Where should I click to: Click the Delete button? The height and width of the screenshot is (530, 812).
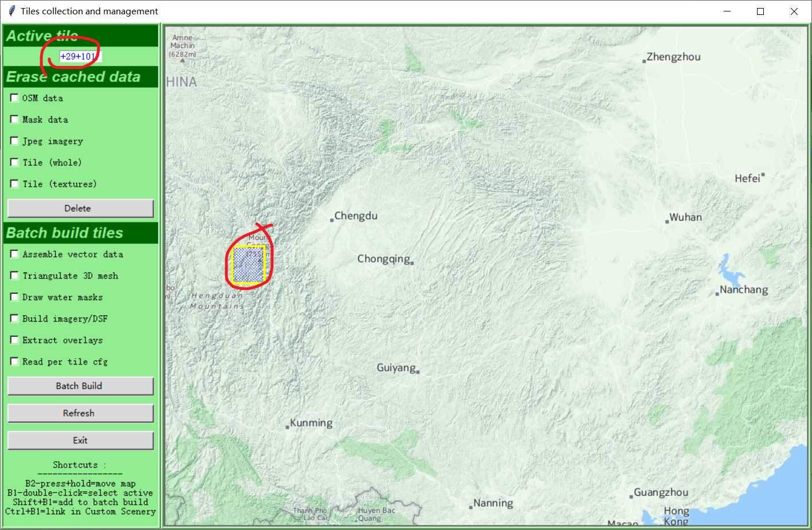[80, 209]
